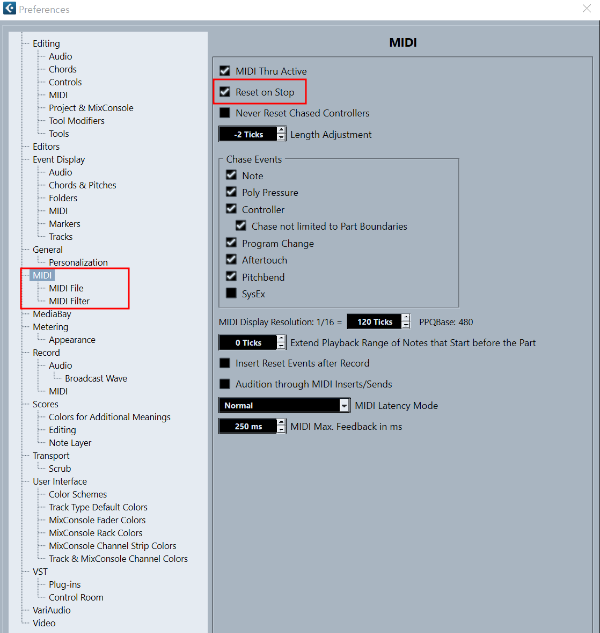Select Tracks under Event Display
Viewport: 600px width, 633px height.
click(60, 237)
